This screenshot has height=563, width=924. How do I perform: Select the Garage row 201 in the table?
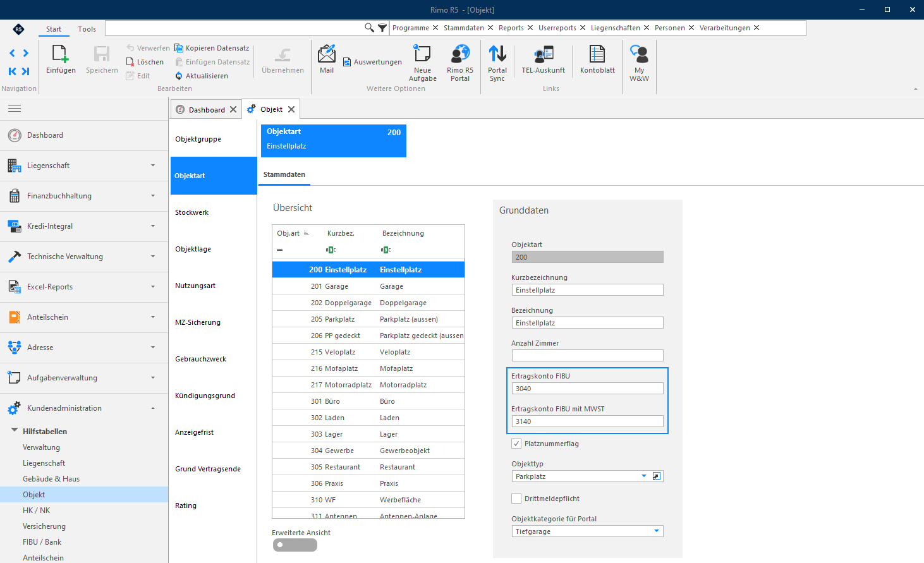(368, 286)
